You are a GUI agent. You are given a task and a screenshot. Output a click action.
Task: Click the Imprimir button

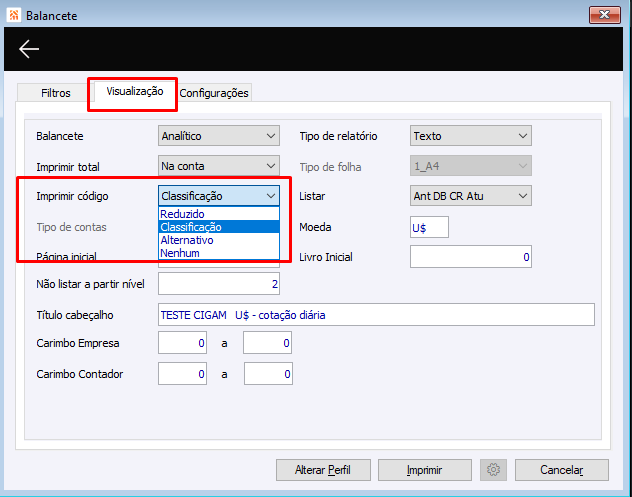click(x=424, y=470)
